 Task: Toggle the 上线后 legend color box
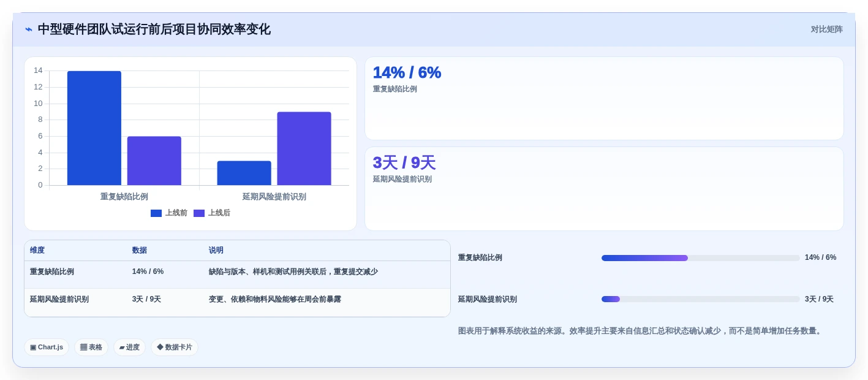tap(199, 213)
